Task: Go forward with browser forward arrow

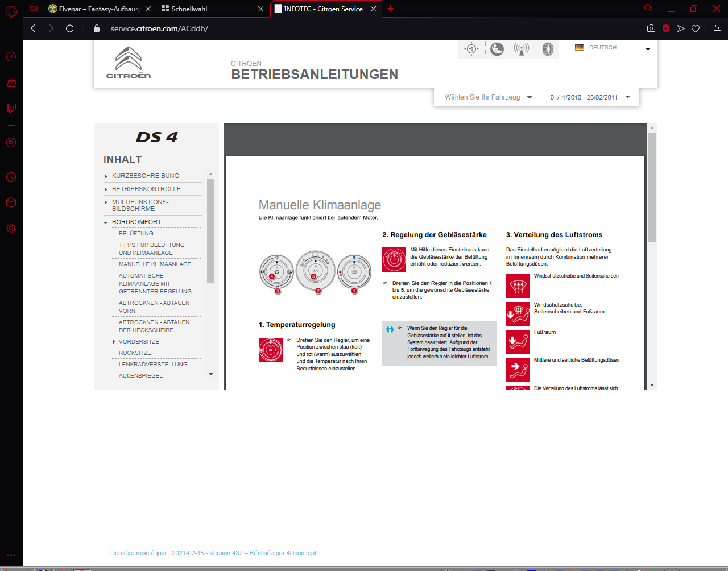Action: tap(51, 28)
